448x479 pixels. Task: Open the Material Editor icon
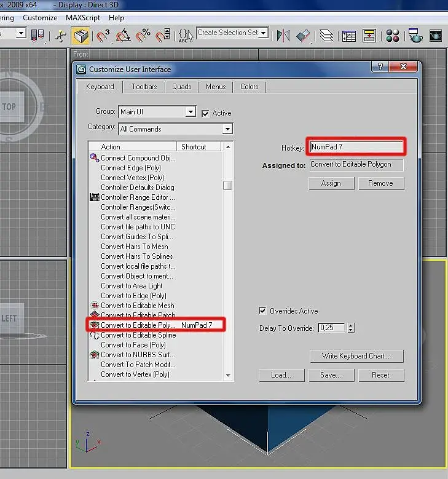[393, 36]
